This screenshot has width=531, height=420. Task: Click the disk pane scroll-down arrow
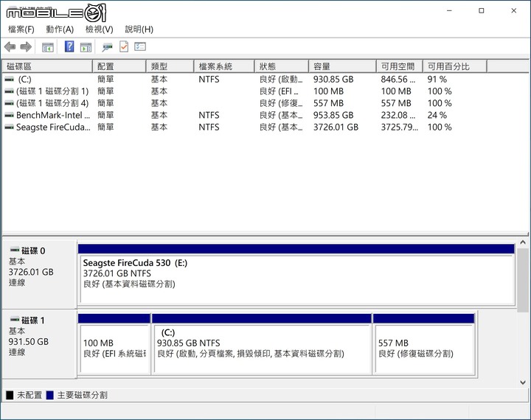(x=523, y=382)
